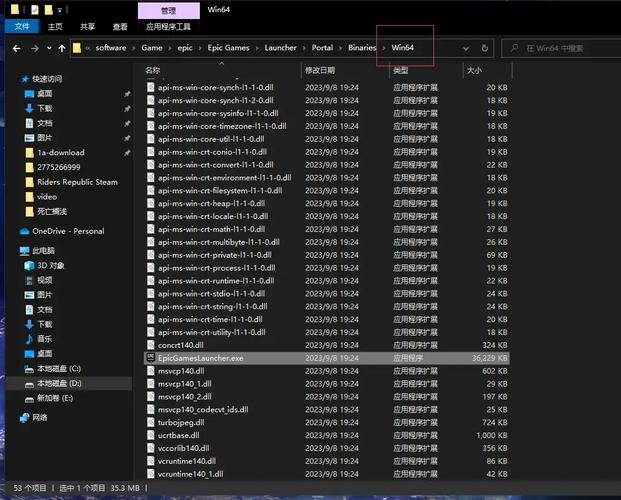This screenshot has width=621, height=500.
Task: Navigate to Launcher in breadcrumb path
Action: click(x=280, y=48)
